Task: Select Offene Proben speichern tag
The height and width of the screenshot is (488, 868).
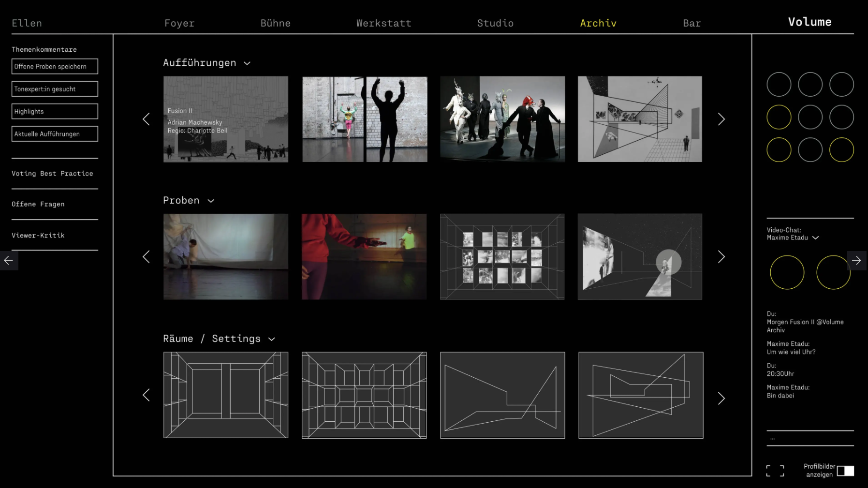Action: [x=55, y=66]
